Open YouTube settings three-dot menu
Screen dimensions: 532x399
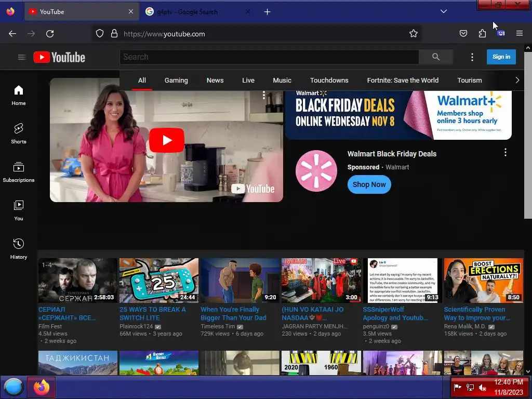[472, 57]
